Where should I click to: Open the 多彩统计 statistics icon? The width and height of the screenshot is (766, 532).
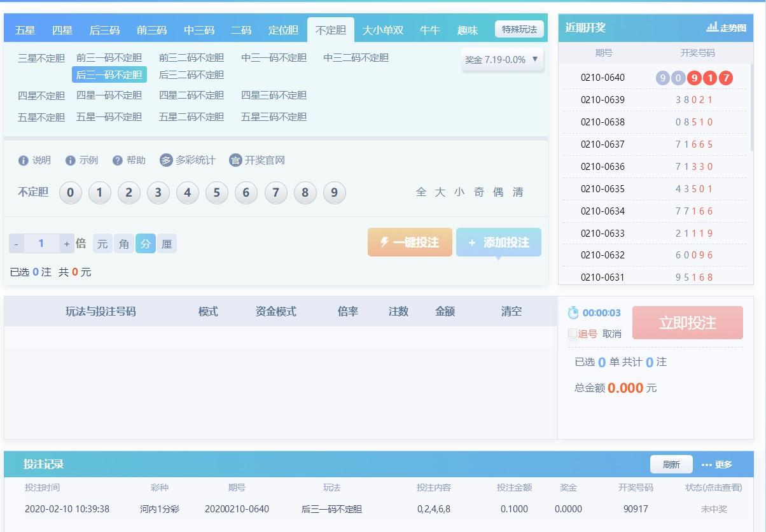click(x=166, y=160)
